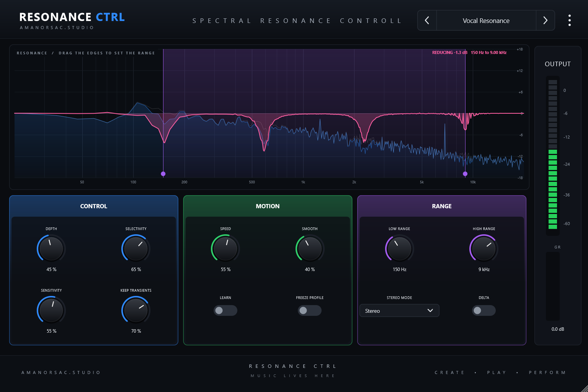Click the Resonance Ctrl logo title
Viewport: 588px width, 392px height.
pyautogui.click(x=72, y=17)
